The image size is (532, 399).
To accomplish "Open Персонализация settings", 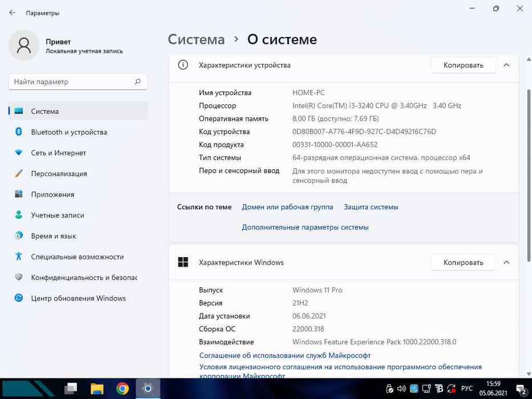I will (x=78, y=173).
